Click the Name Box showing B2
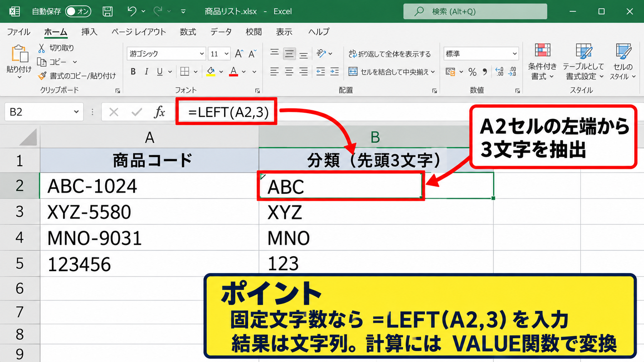 44,112
